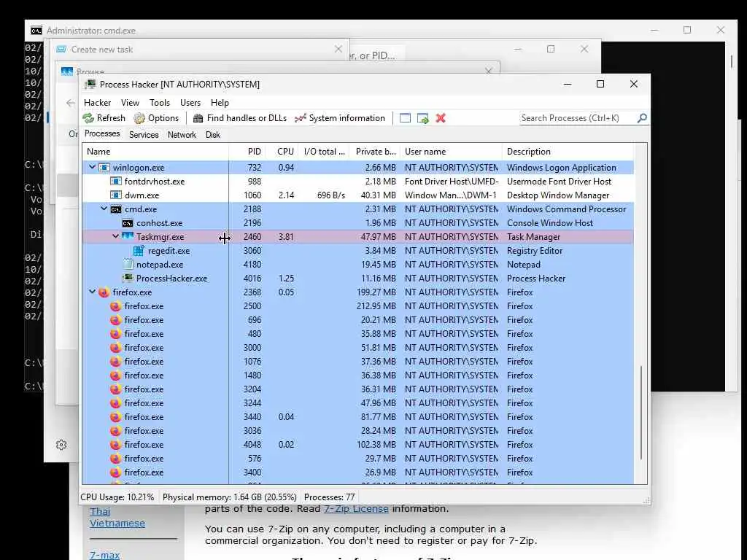Image resolution: width=747 pixels, height=560 pixels.
Task: Click the Firefox icon for PID 3000
Action: coord(115,348)
